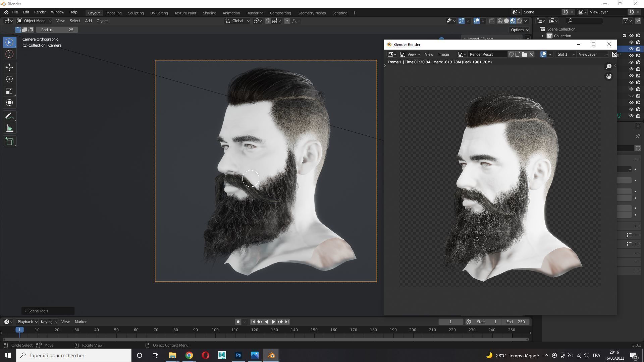Add new workspace with plus icon
This screenshot has width=644, height=362.
pyautogui.click(x=354, y=13)
